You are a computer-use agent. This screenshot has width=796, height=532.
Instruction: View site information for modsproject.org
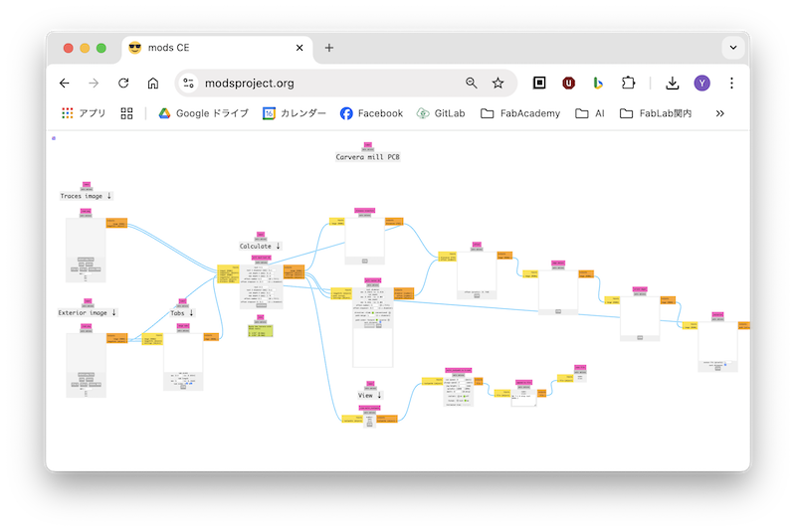[188, 84]
